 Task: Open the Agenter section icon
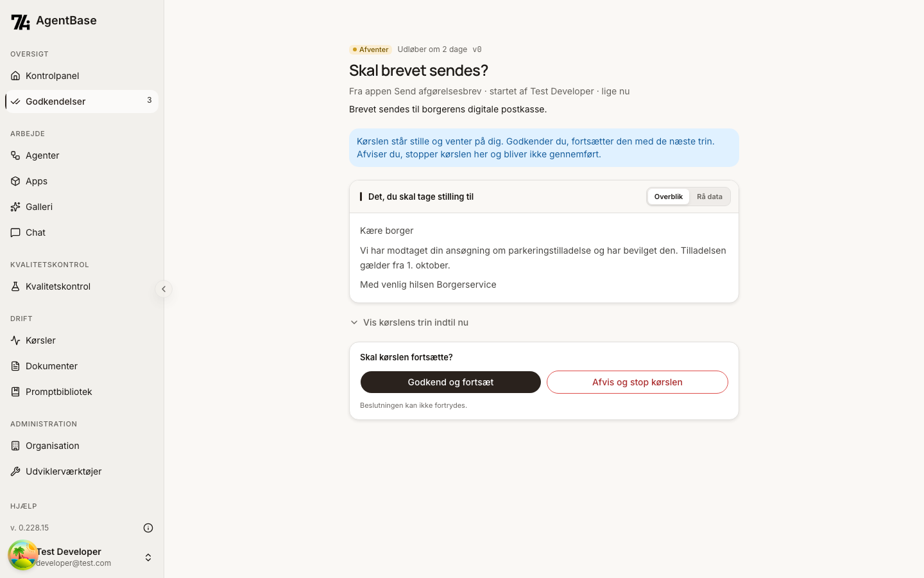pos(15,155)
